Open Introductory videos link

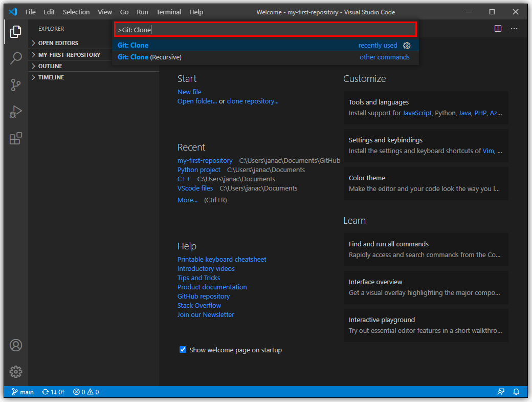point(206,268)
